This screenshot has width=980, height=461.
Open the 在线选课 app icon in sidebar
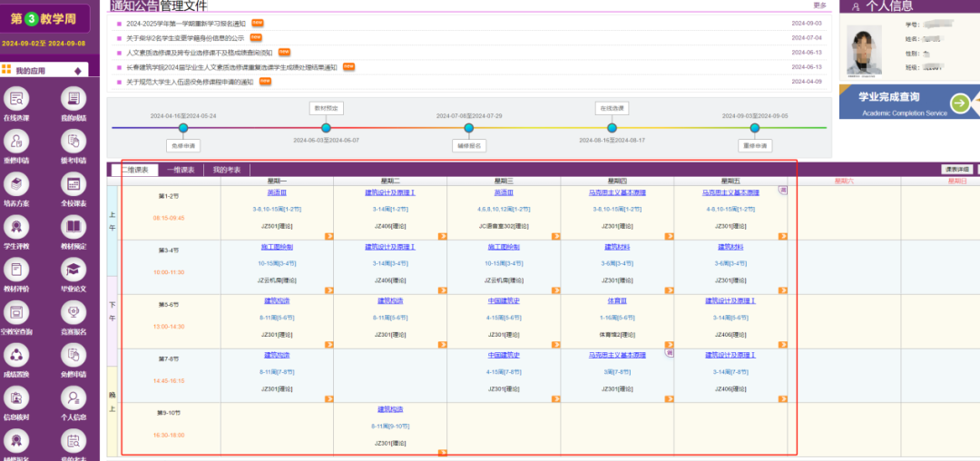[16, 99]
